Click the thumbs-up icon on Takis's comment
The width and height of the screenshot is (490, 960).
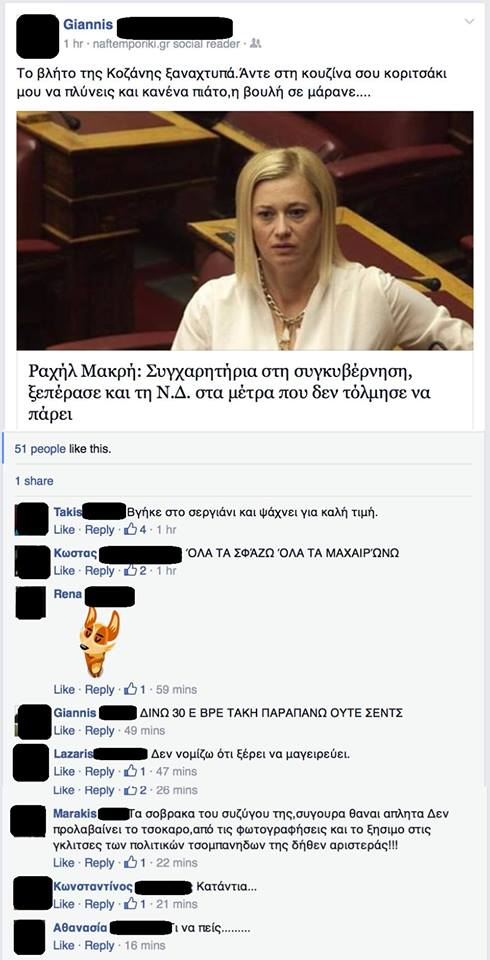130,530
